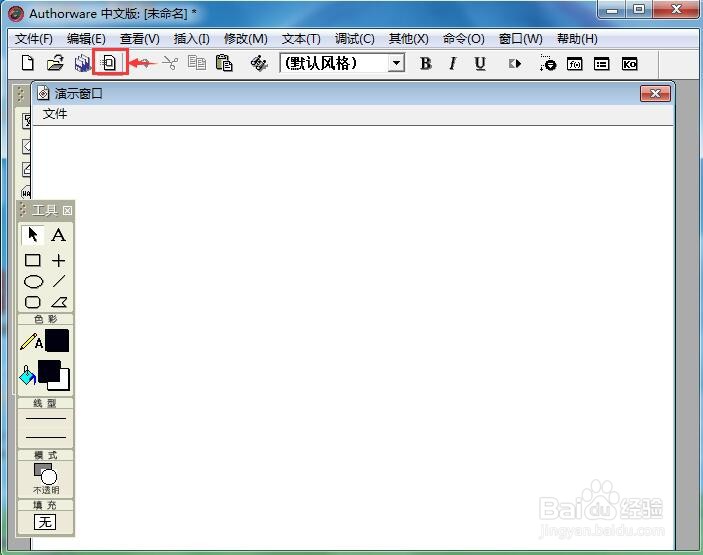Viewport: 703px width, 555px height.
Task: Open the Control Panel toolbar icon
Action: pos(547,63)
